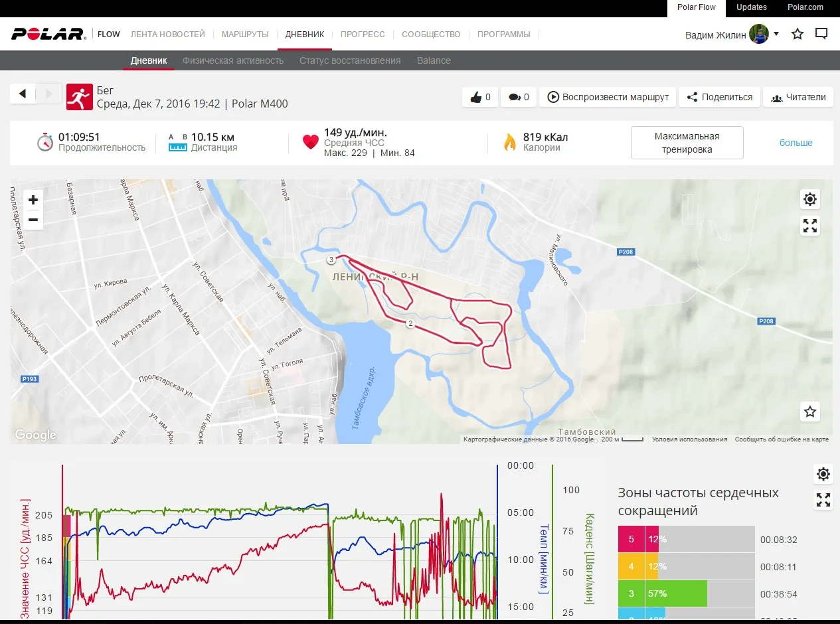Screen dimensions: 840x624
Task: Open the comments counter button
Action: click(519, 97)
